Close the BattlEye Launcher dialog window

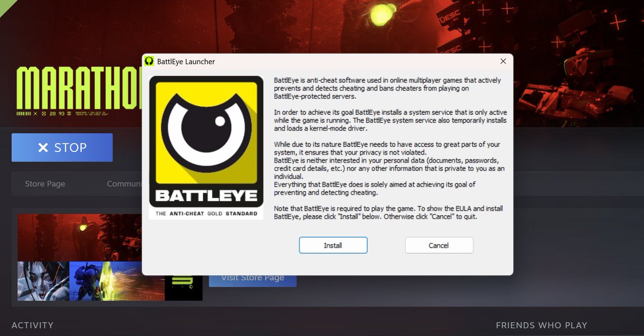pyautogui.click(x=503, y=62)
